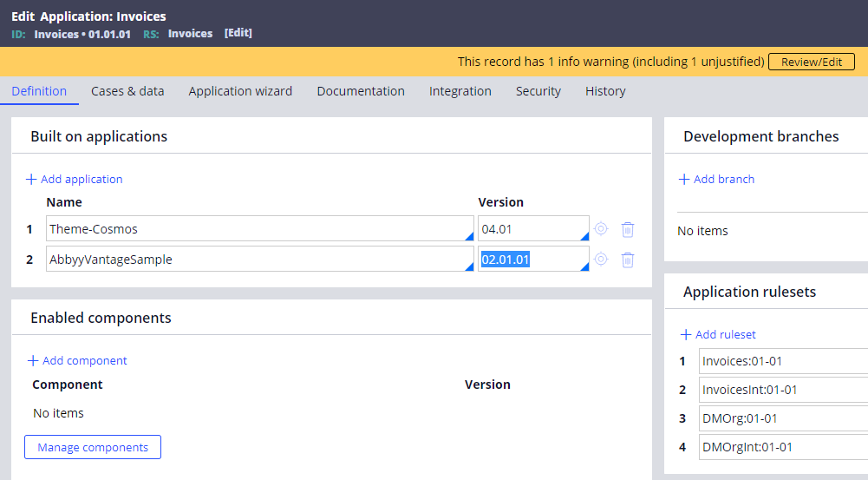Open rule icon for Theme-Cosmos row
This screenshot has width=868, height=480.
(601, 228)
